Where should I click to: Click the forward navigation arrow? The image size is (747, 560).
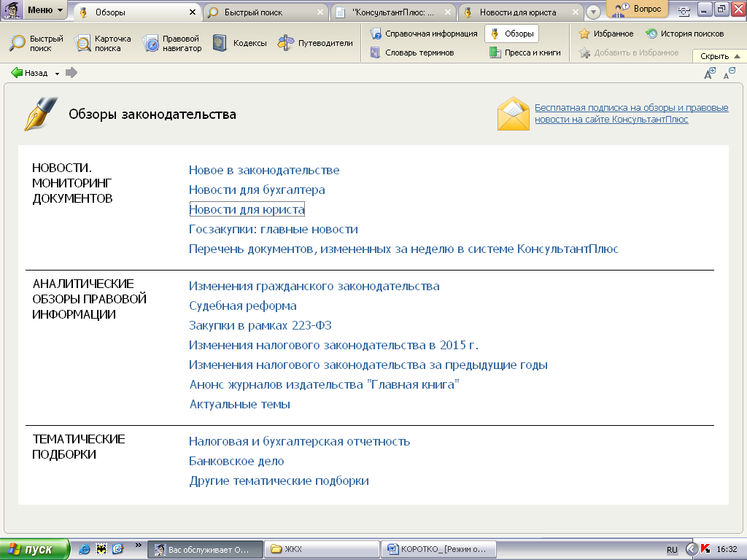coord(71,73)
